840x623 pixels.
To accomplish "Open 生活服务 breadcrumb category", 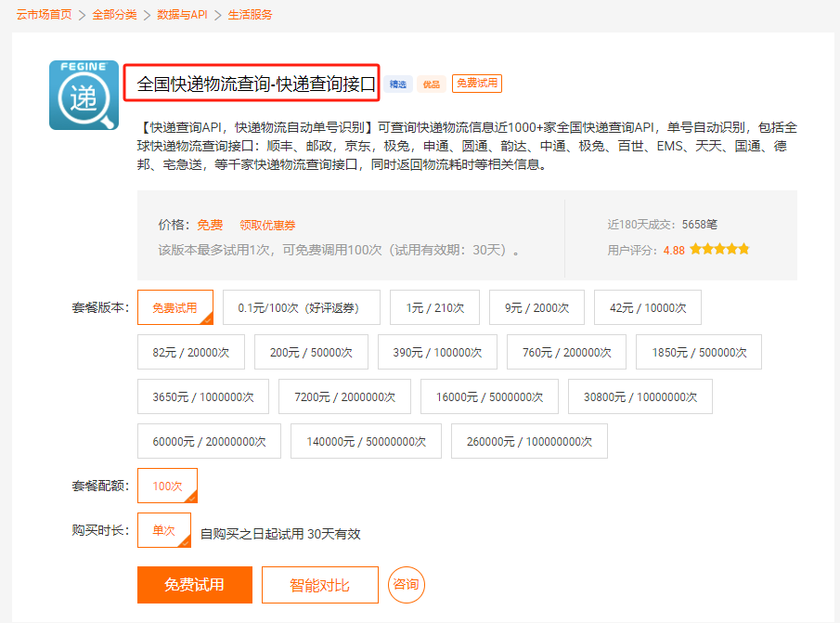I will tap(251, 15).
